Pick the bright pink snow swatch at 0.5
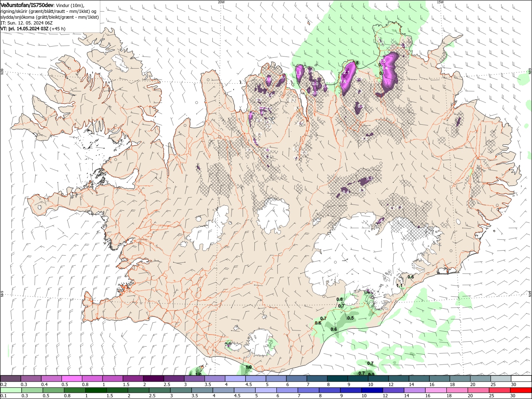The height and width of the screenshot is (399, 532). [71, 378]
